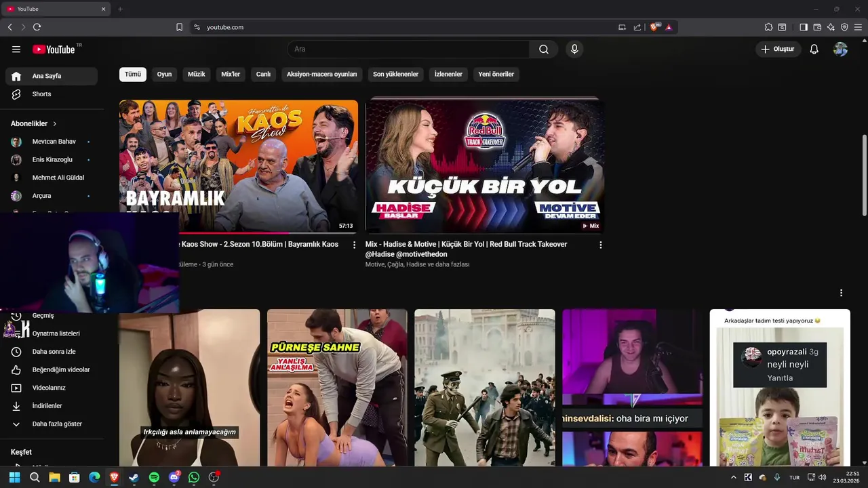Select the Tümü filter chip
The width and height of the screenshot is (868, 488).
point(133,74)
